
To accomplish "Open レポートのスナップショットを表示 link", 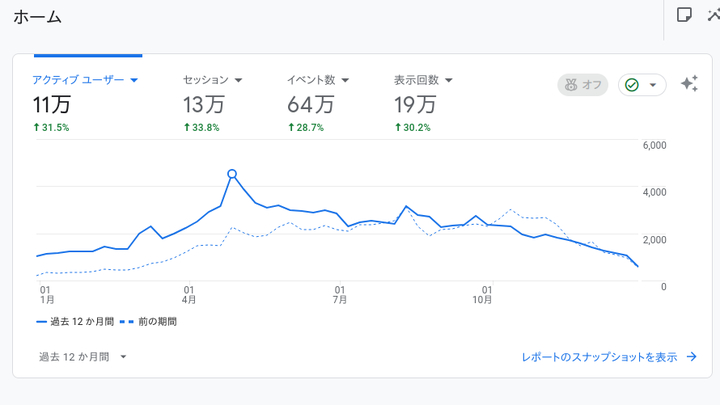I will [599, 357].
